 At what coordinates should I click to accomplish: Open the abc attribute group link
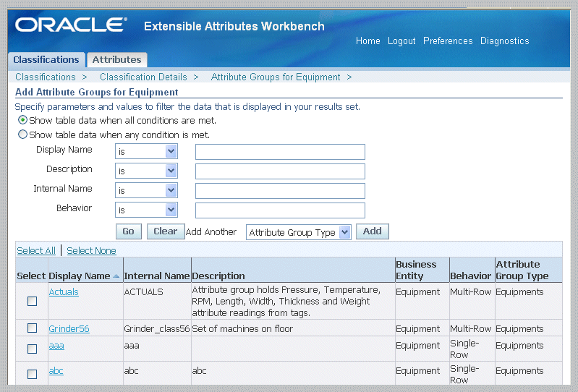click(x=56, y=370)
